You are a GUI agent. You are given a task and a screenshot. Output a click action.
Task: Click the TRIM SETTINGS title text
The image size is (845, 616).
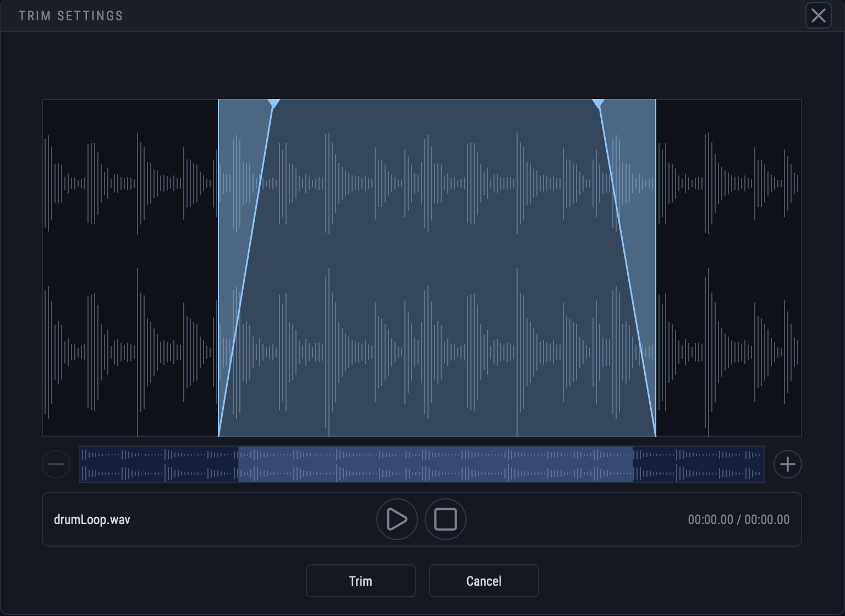(71, 16)
